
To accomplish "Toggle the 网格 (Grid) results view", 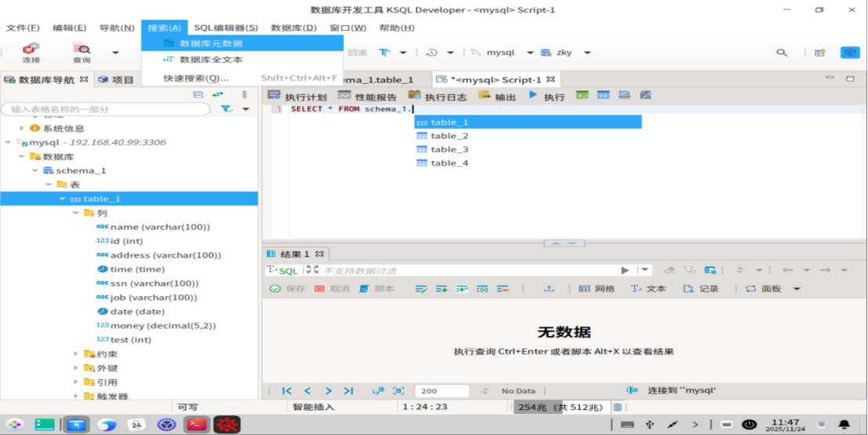I will 596,289.
